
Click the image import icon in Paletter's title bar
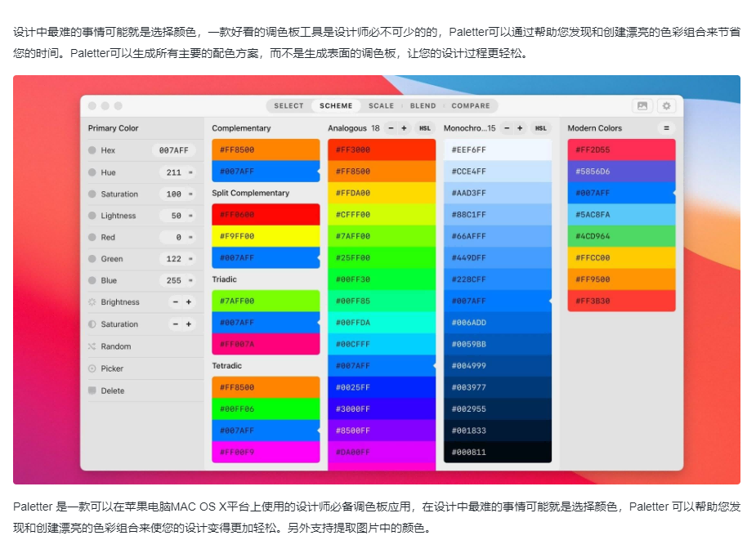click(642, 105)
